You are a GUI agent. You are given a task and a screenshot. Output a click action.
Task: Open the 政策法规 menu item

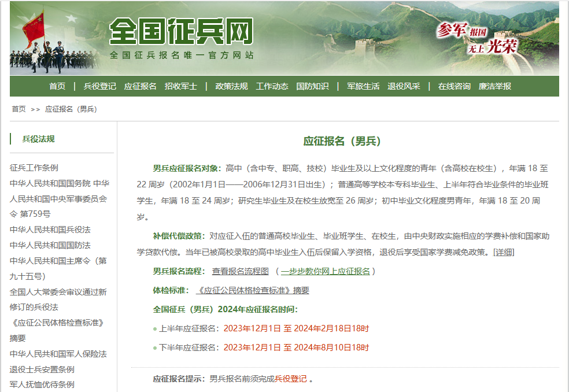pos(231,86)
